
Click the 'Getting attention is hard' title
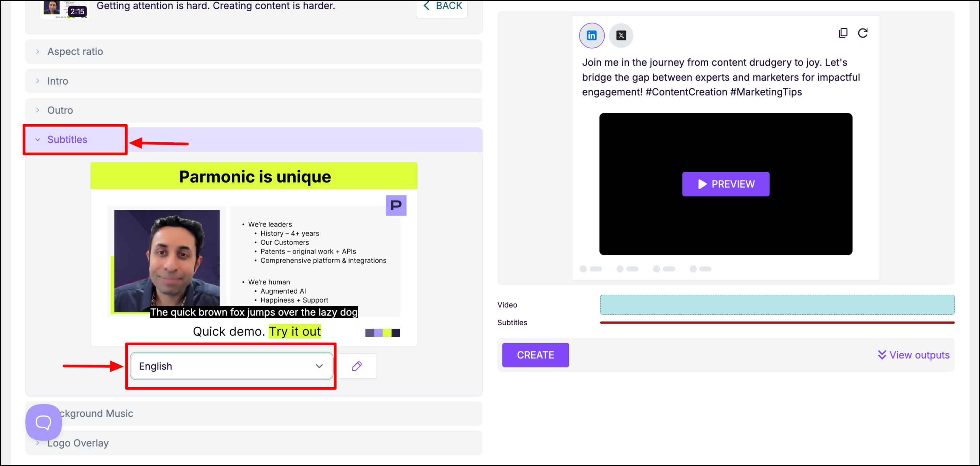[216, 6]
